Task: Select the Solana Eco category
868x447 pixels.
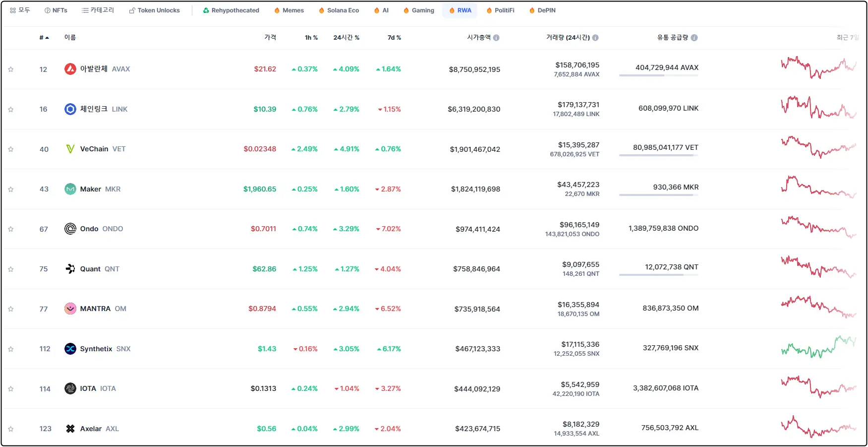Action: pyautogui.click(x=339, y=10)
